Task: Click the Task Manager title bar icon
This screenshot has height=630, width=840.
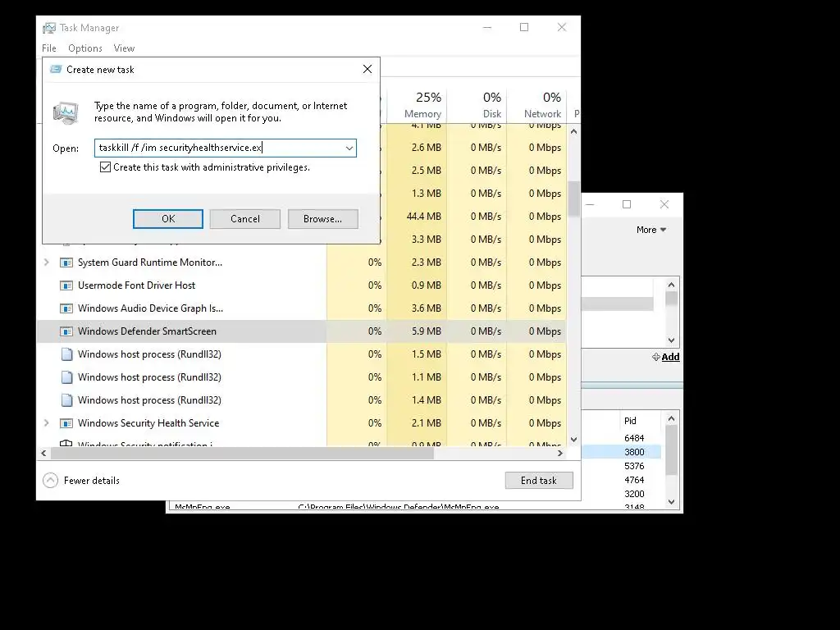Action: pyautogui.click(x=49, y=28)
